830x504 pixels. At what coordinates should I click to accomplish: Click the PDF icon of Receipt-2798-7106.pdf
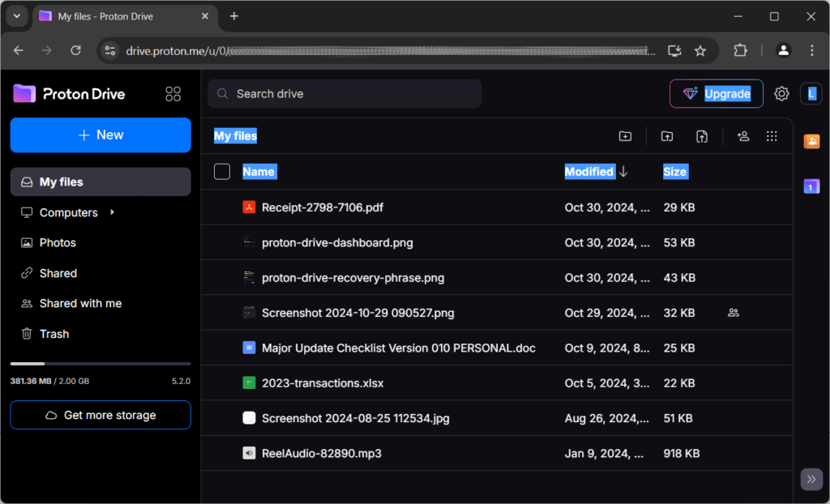coord(249,207)
